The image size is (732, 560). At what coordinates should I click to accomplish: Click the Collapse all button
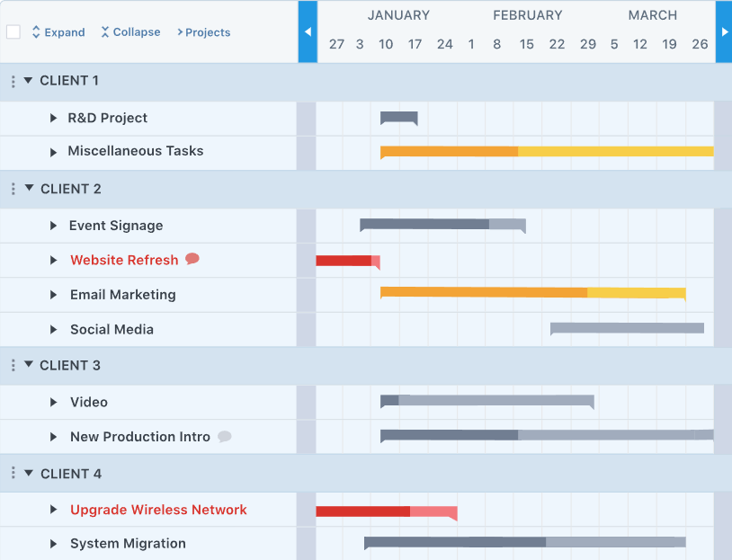[x=130, y=32]
